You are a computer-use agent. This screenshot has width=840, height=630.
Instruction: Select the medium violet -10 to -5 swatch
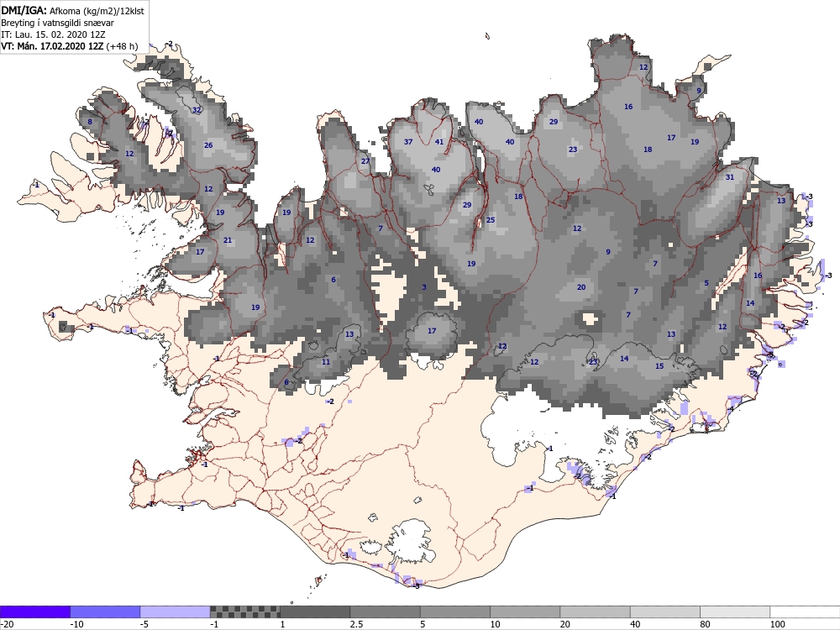(105, 612)
